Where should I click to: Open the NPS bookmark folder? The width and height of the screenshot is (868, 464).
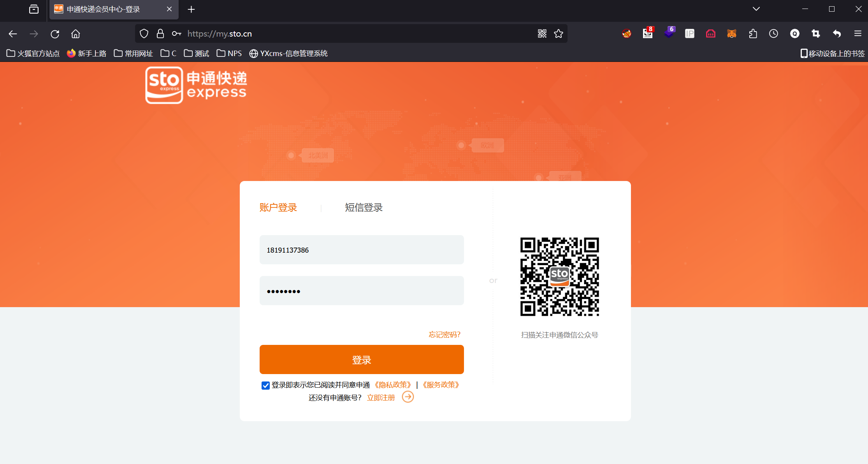tap(229, 53)
